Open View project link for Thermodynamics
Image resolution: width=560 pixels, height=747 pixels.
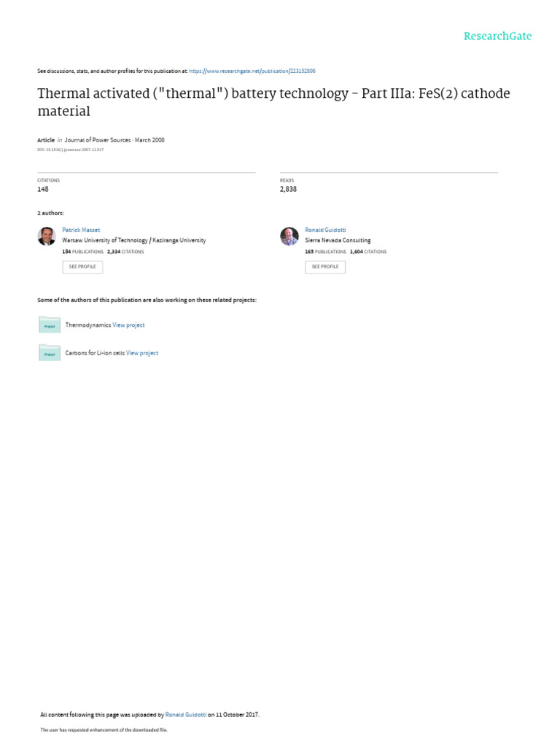tap(128, 325)
